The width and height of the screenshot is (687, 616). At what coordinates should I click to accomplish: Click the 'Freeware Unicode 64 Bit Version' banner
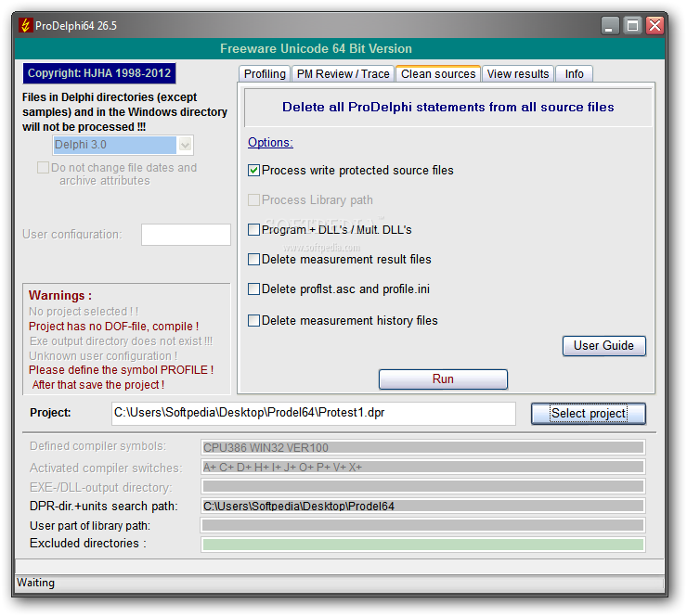pyautogui.click(x=316, y=48)
